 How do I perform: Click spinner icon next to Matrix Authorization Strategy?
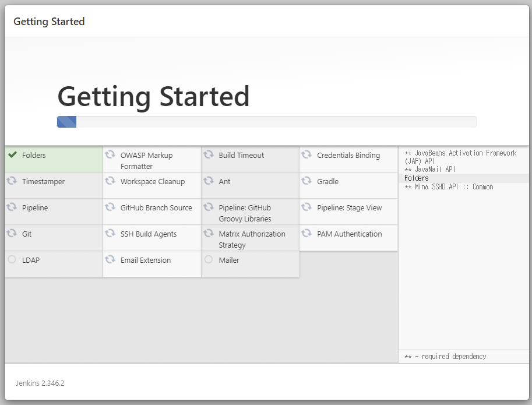209,233
